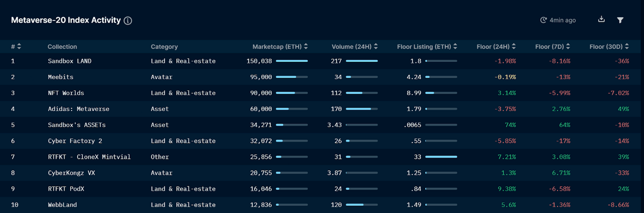644x213 pixels.
Task: Click floor 24H value -1.98%
Action: pyautogui.click(x=505, y=61)
